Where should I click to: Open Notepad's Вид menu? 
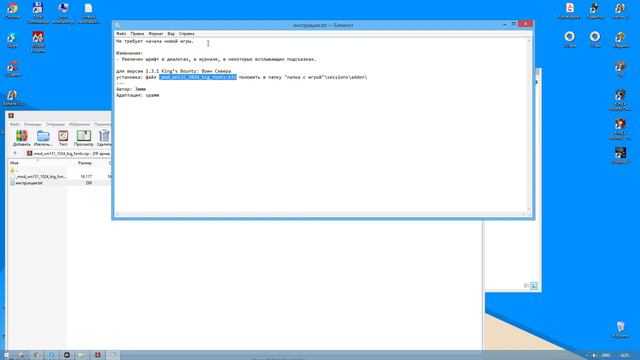click(x=171, y=33)
